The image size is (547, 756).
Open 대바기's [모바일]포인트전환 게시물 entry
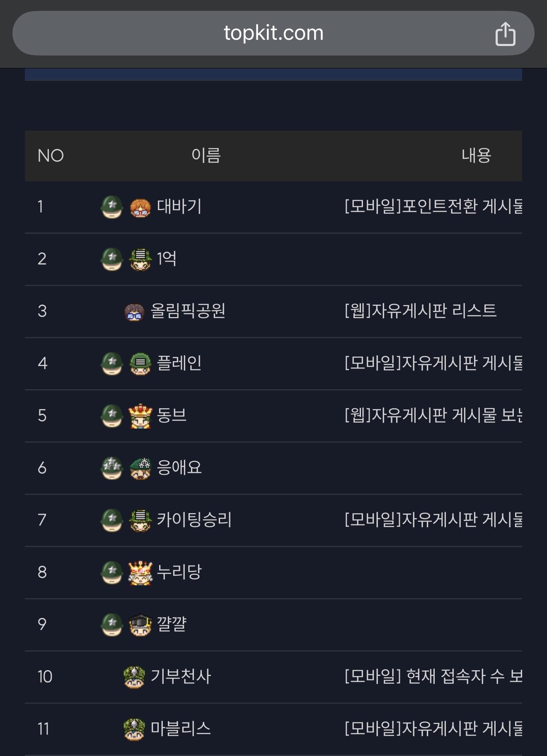coord(433,206)
